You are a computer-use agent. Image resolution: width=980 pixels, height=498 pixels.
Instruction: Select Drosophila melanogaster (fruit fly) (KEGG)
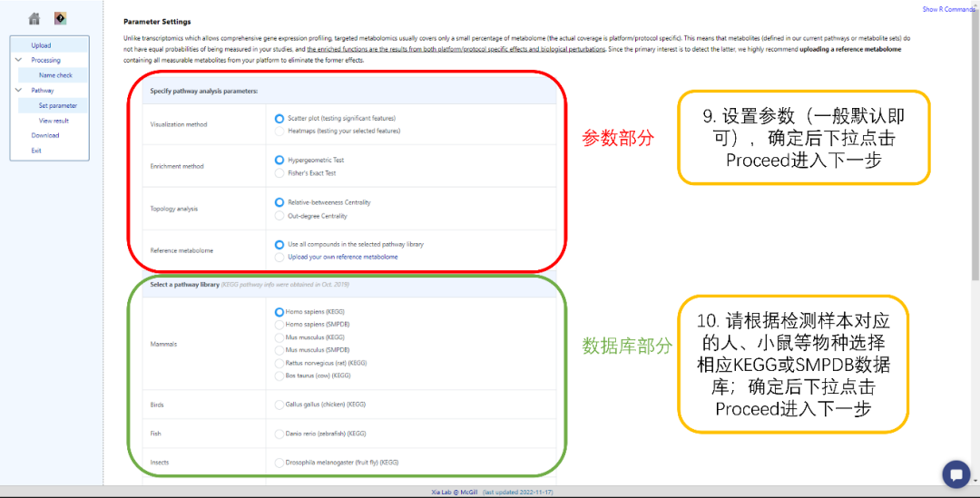[279, 463]
